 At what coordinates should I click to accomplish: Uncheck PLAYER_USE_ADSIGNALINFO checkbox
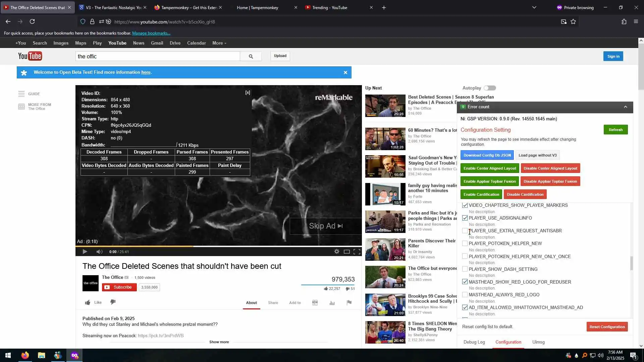pyautogui.click(x=465, y=218)
